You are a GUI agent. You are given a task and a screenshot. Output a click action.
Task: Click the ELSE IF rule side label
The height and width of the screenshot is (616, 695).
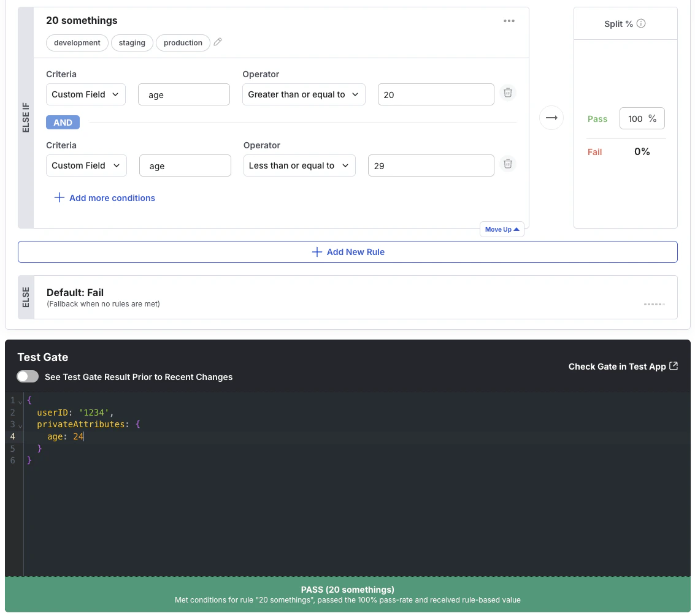click(x=26, y=118)
